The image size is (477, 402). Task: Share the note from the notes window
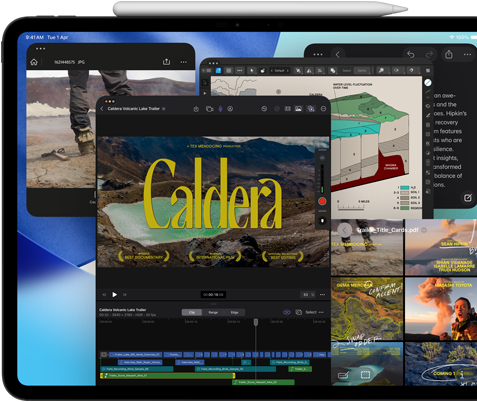[449, 54]
